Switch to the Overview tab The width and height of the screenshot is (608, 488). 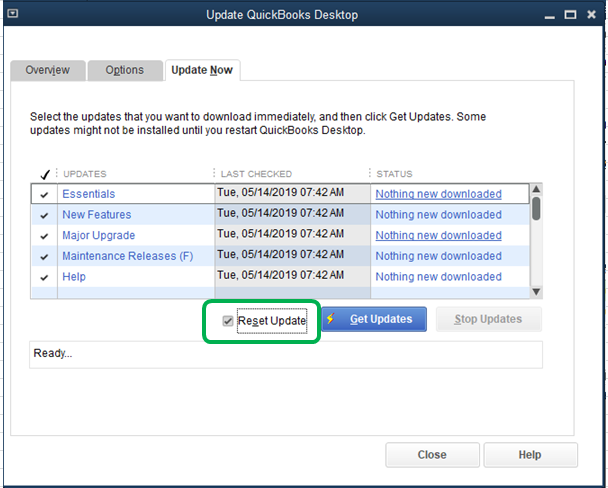tap(48, 70)
